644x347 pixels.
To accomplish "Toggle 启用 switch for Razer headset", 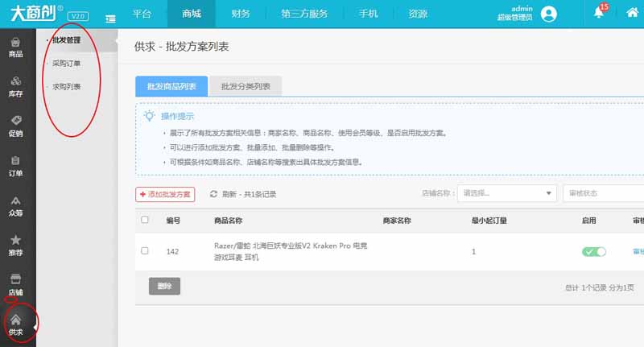I will pyautogui.click(x=594, y=252).
